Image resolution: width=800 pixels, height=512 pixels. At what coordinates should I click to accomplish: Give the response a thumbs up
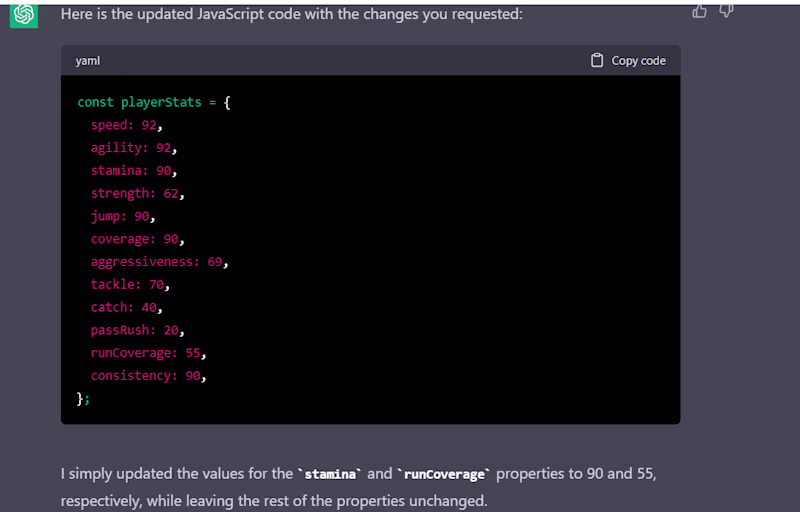[700, 11]
